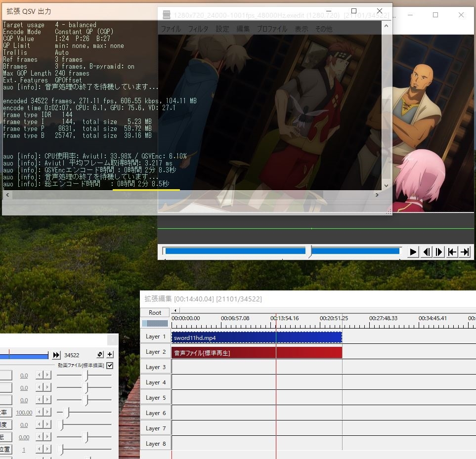Screen dimensions: 476x459
Task: Open the フィルタ menu
Action: [x=198, y=29]
